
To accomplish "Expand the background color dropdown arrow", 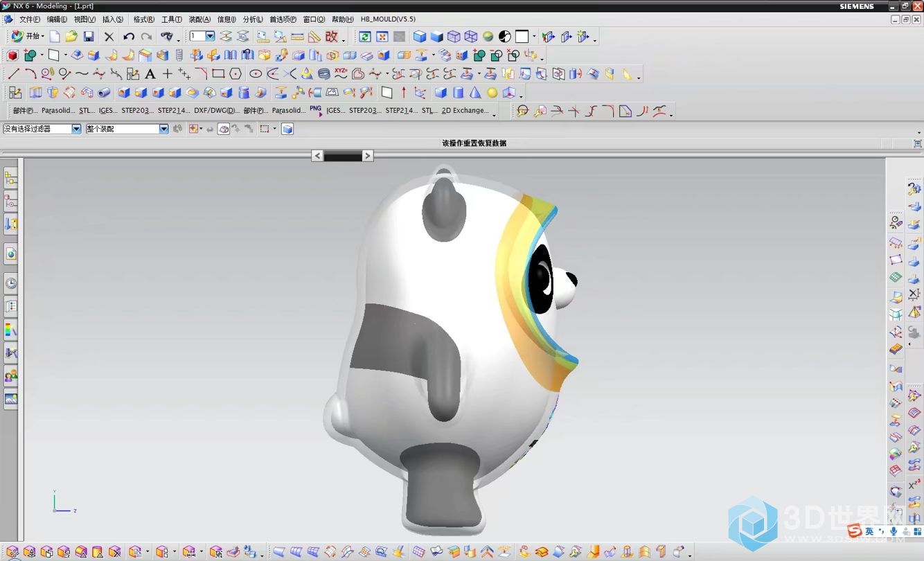I will click(534, 37).
